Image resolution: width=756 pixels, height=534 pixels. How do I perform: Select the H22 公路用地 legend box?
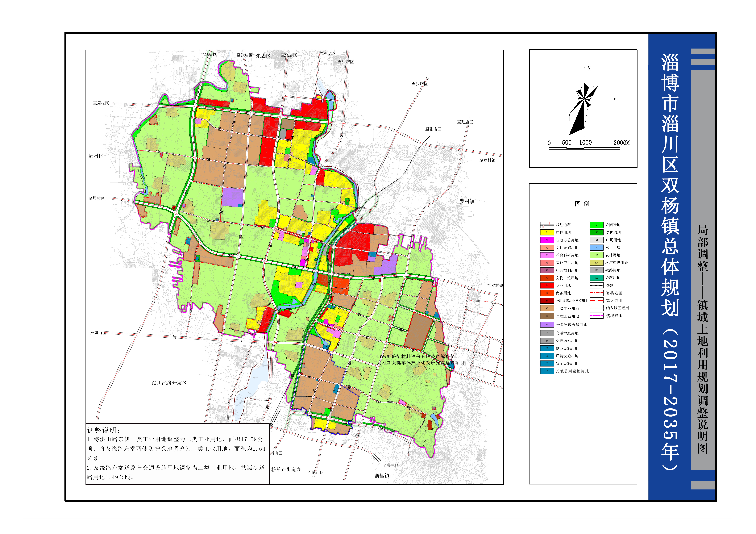pyautogui.click(x=597, y=278)
